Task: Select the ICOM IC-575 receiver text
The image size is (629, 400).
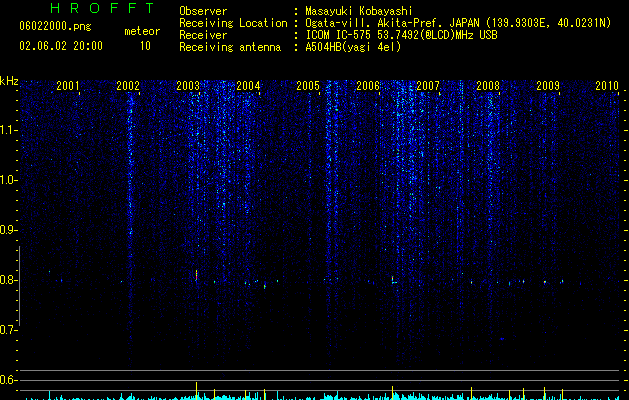Action: click(x=401, y=35)
